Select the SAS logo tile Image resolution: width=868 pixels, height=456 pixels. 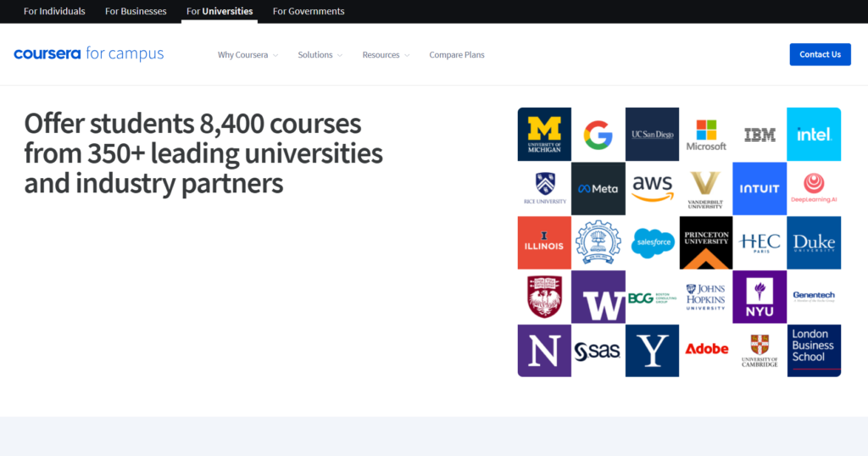pyautogui.click(x=598, y=351)
